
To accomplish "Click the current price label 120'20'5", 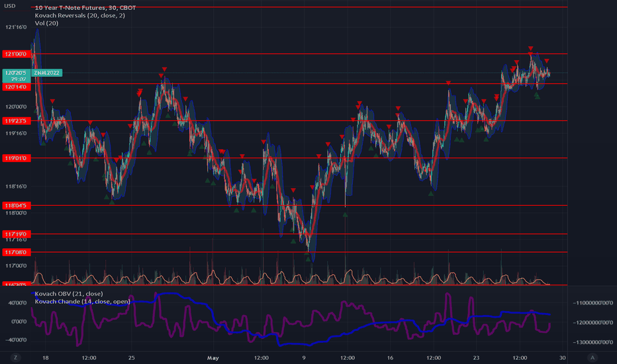I will [x=16, y=73].
